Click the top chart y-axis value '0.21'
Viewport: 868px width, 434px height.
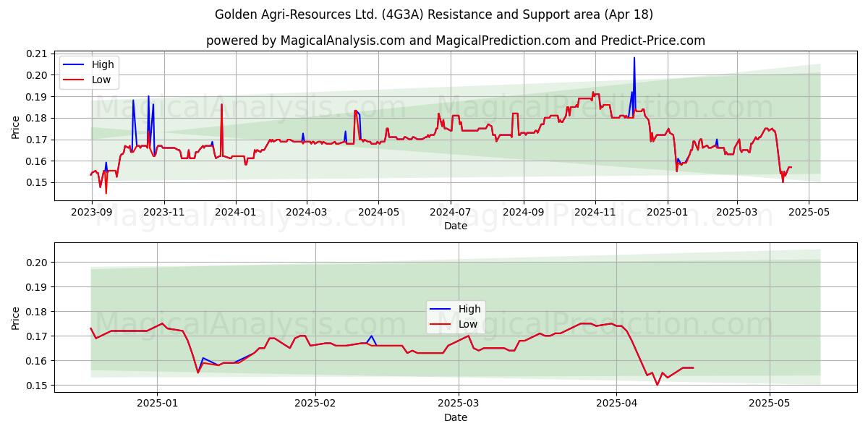coord(37,54)
